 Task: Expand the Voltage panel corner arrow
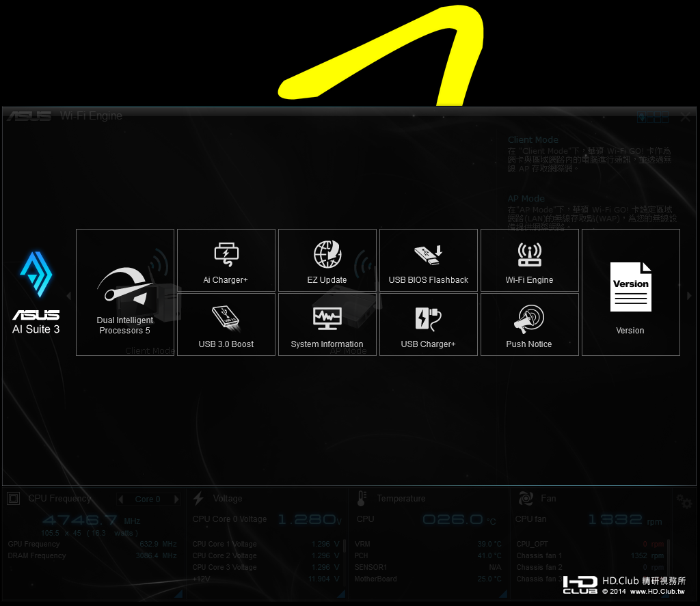point(342,594)
